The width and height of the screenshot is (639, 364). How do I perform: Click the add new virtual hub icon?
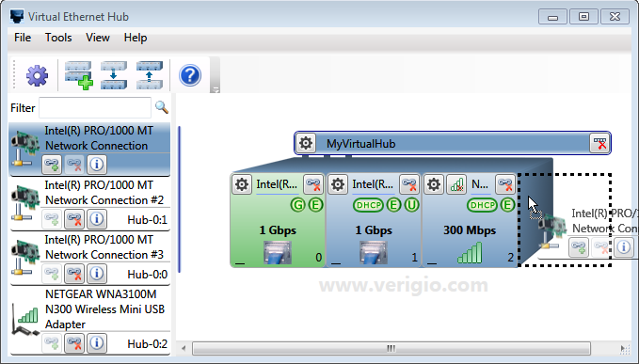(78, 75)
